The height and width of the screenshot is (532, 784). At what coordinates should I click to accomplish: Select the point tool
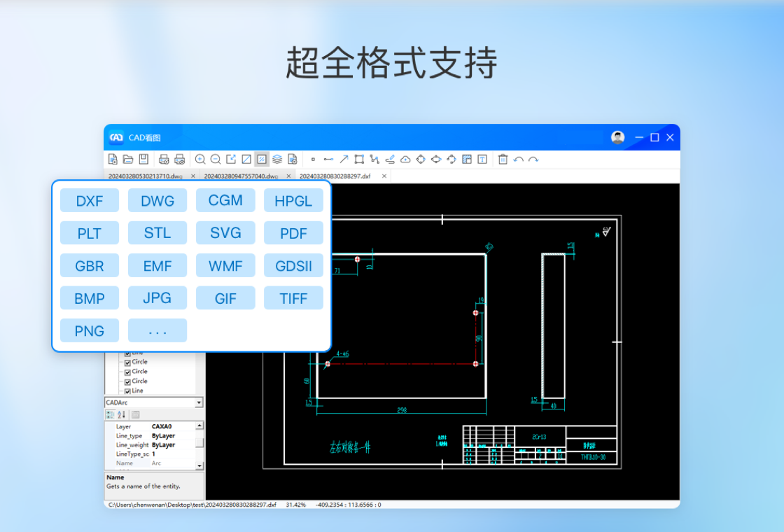click(313, 160)
